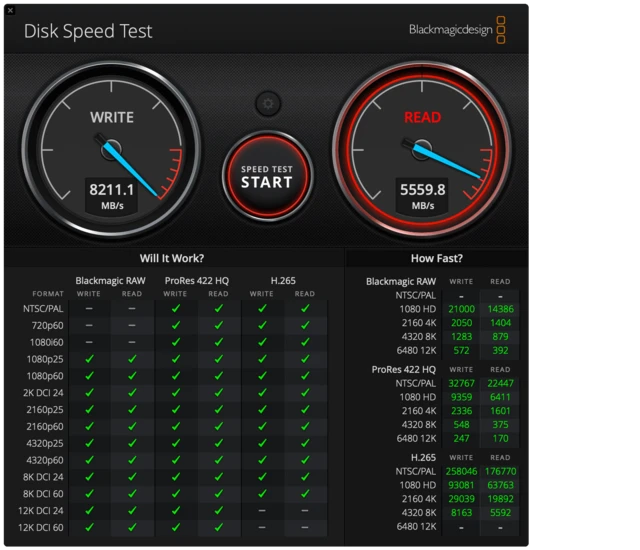Open the settings gear above the start button
This screenshot has height=550, width=640.
(x=268, y=104)
